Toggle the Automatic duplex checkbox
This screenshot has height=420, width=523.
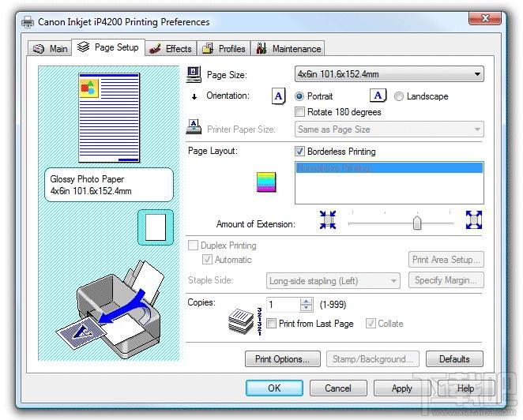[x=207, y=259]
